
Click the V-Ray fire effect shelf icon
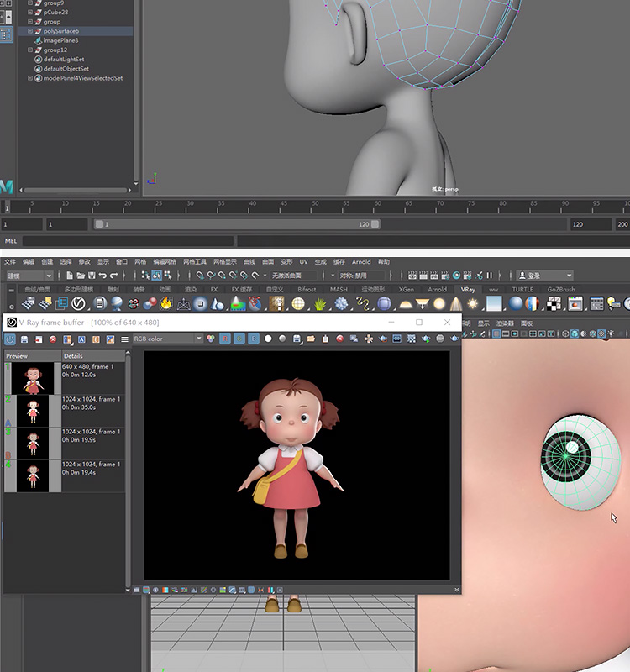tap(166, 304)
